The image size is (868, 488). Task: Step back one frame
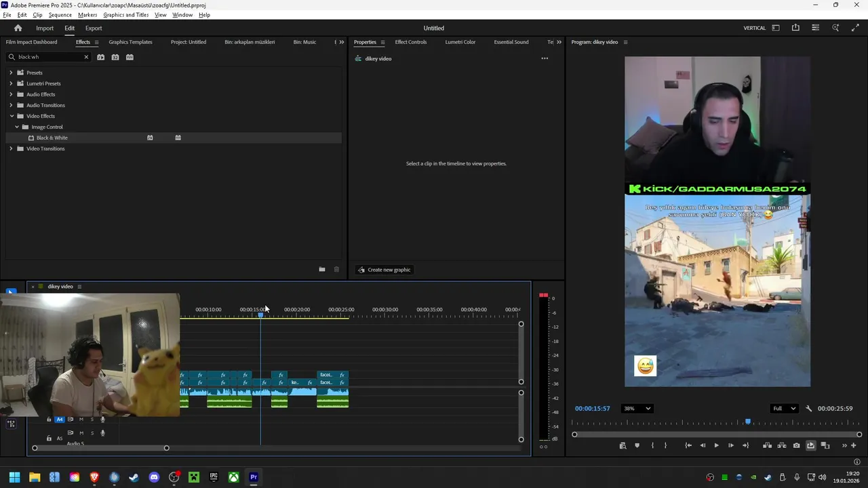click(703, 445)
